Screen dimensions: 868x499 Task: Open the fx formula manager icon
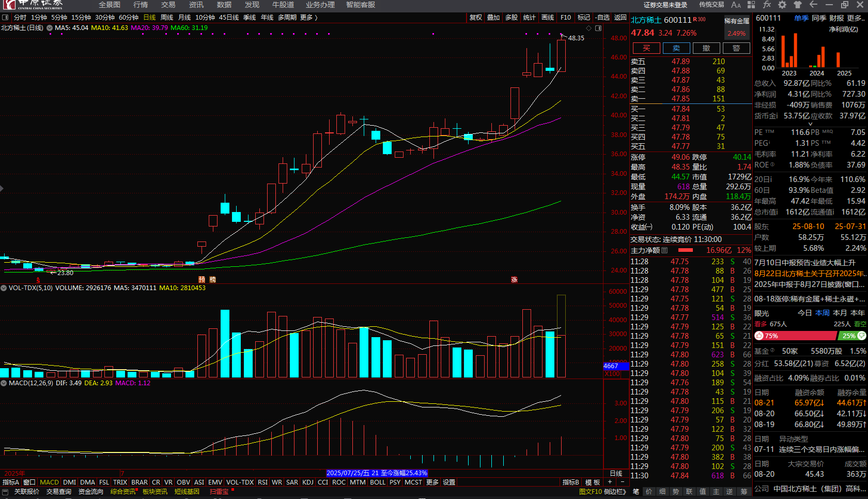(x=767, y=5)
